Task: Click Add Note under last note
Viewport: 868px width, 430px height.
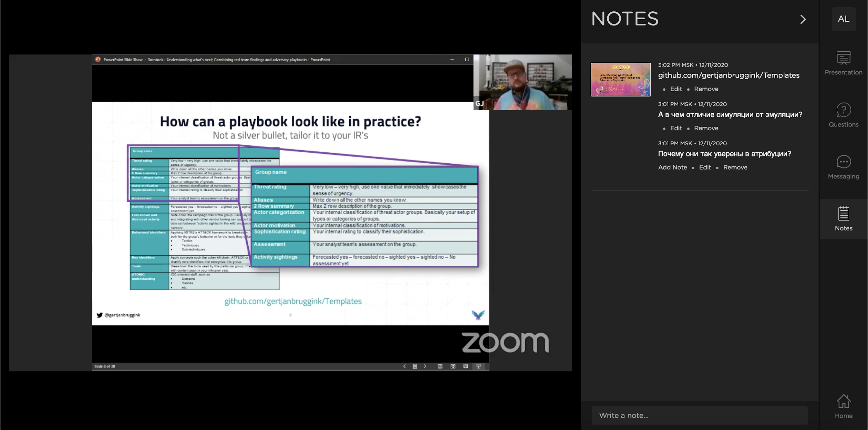Action: coord(672,167)
